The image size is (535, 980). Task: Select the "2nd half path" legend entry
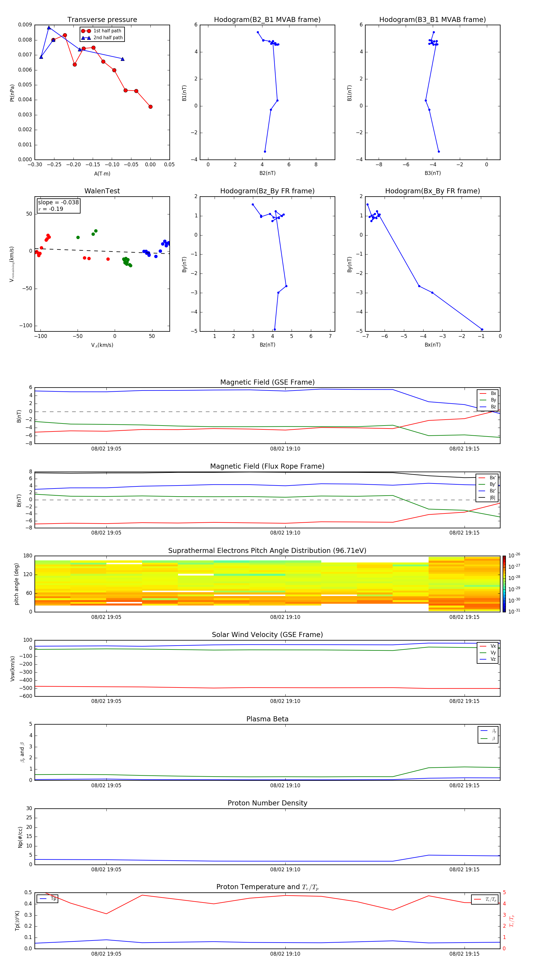coord(102,38)
